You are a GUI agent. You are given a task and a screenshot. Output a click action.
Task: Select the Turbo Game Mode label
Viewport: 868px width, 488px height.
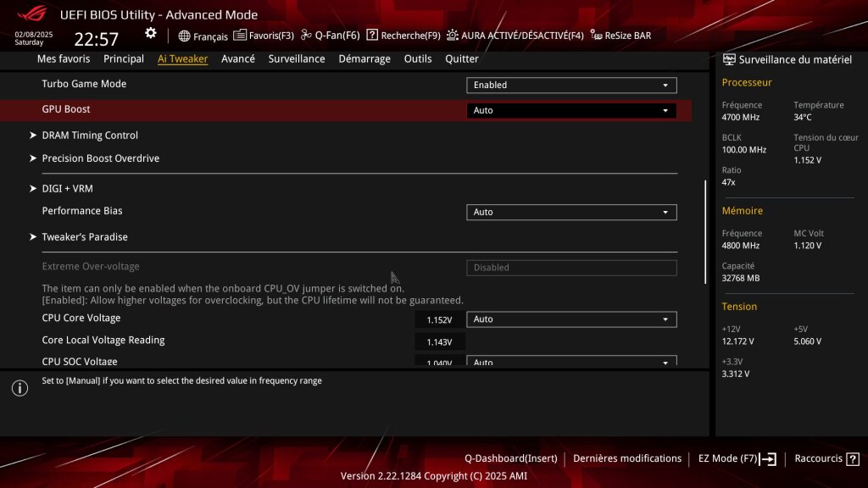click(84, 84)
